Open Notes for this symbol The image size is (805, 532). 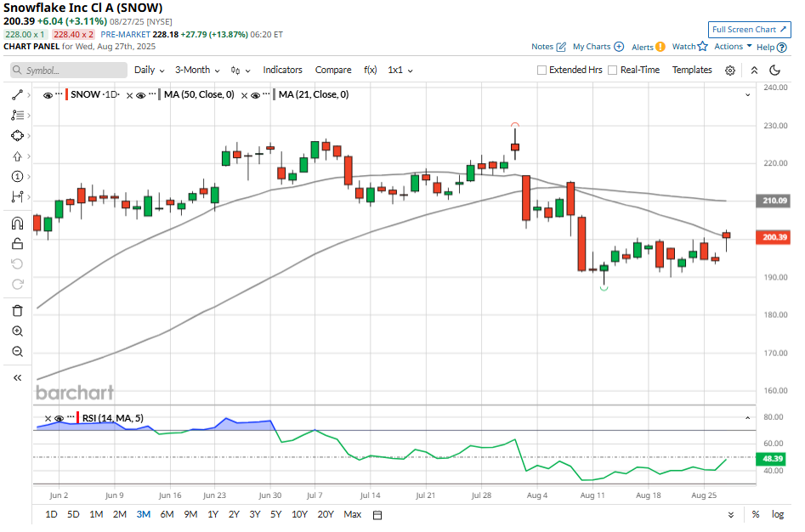pyautogui.click(x=549, y=47)
